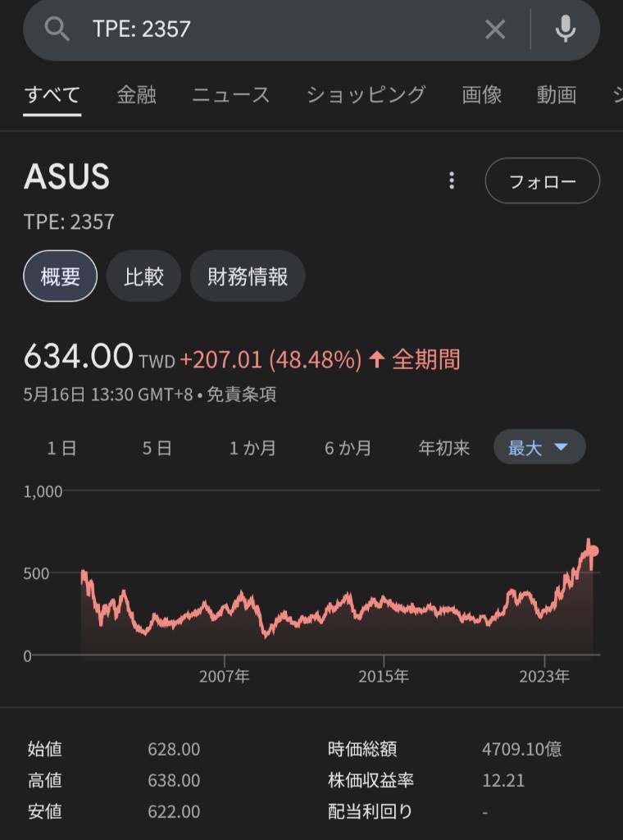Switch to the 金融 tab

[x=136, y=95]
